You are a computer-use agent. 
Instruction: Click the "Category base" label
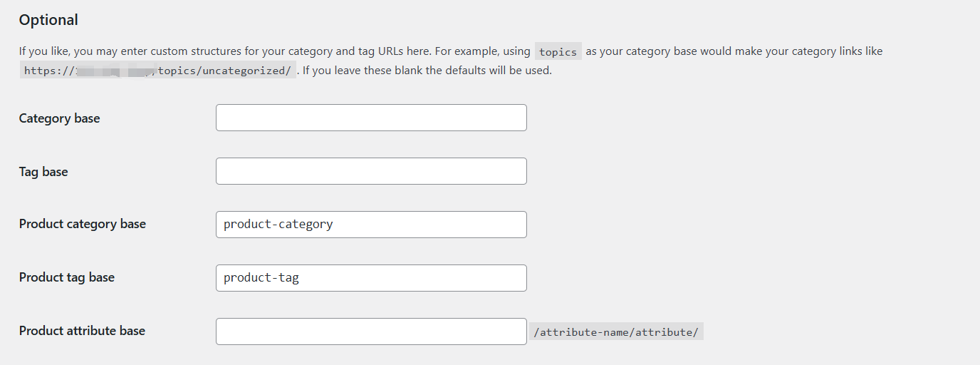tap(59, 118)
